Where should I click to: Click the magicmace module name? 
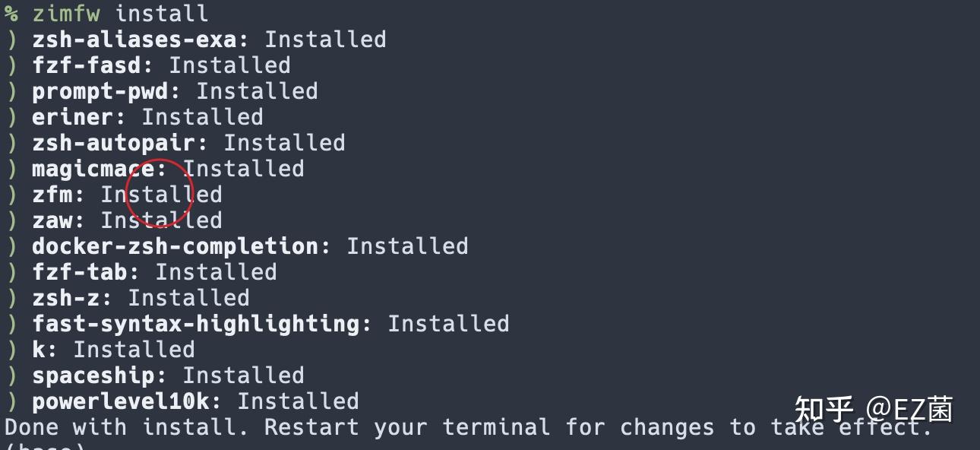[x=93, y=168]
